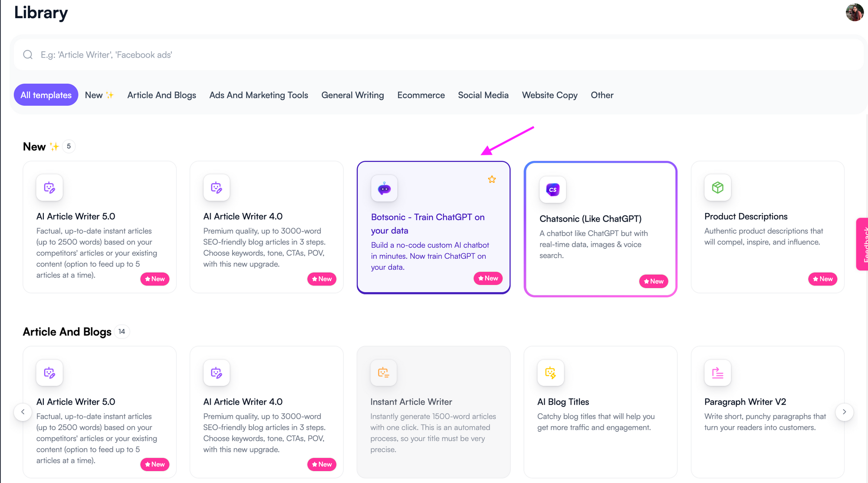Click the New category filter
The height and width of the screenshot is (483, 868).
click(x=98, y=95)
